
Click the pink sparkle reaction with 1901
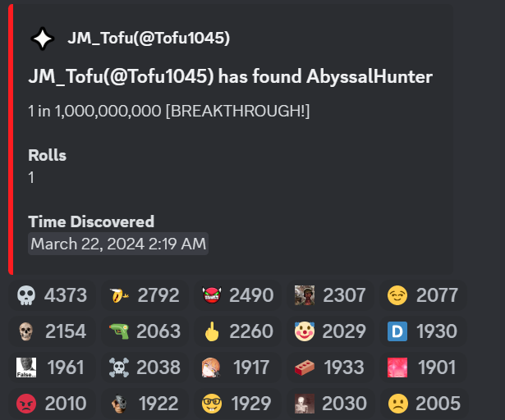click(420, 367)
